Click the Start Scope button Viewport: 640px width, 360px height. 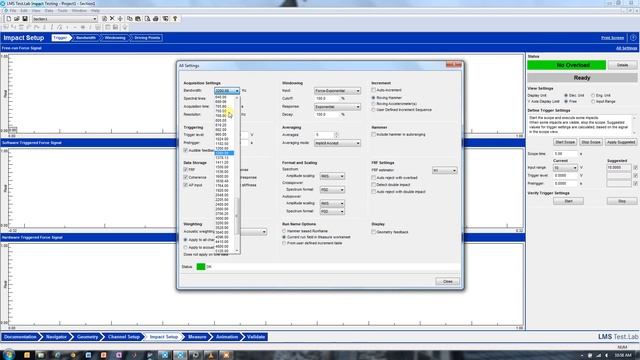coord(564,142)
